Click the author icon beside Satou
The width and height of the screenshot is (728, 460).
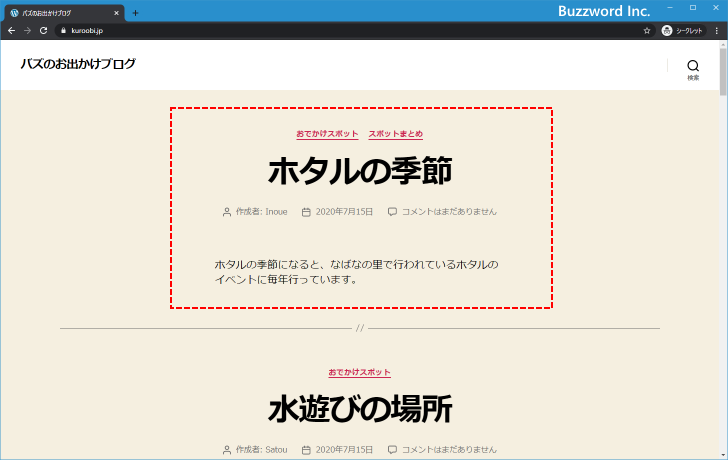tap(227, 450)
